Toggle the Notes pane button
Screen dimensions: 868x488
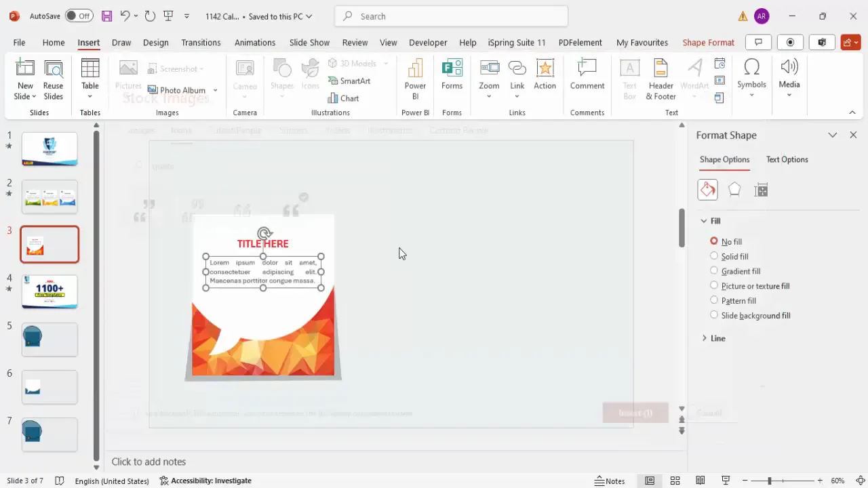point(610,481)
